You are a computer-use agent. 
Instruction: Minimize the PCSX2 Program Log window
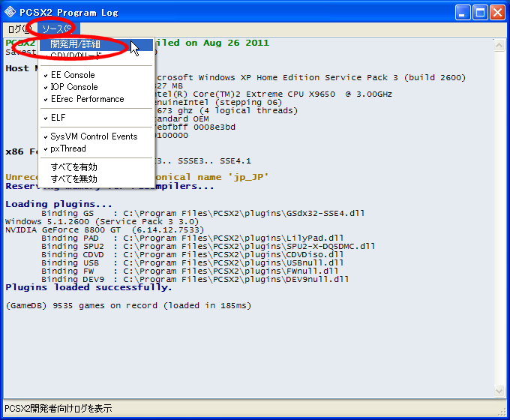coord(463,12)
